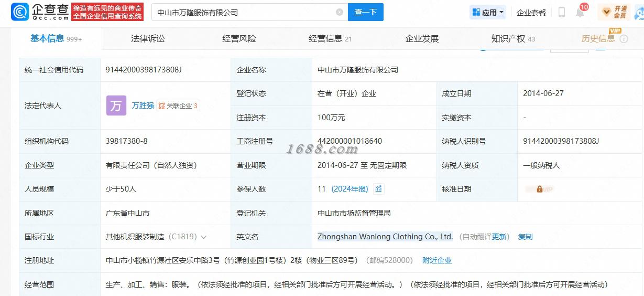Open legal representative 万胜强 link

coord(143,105)
